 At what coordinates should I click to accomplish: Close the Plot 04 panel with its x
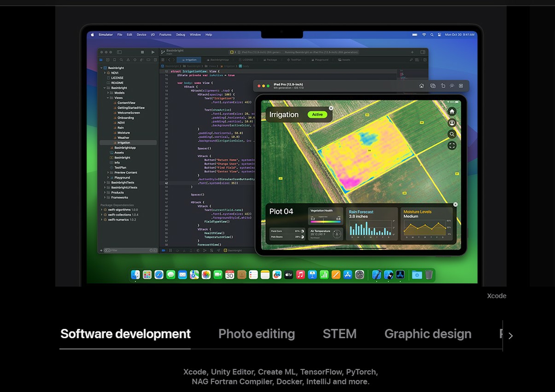pyautogui.click(x=455, y=205)
